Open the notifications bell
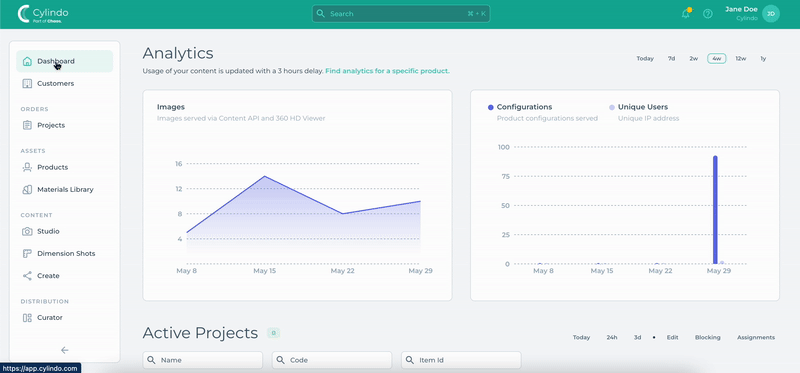This screenshot has width=800, height=373. (686, 14)
